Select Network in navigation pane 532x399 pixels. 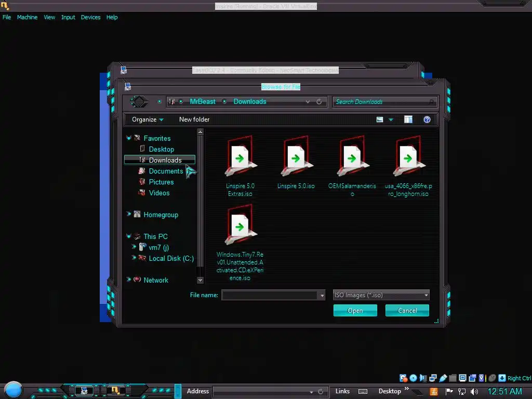pyautogui.click(x=156, y=280)
